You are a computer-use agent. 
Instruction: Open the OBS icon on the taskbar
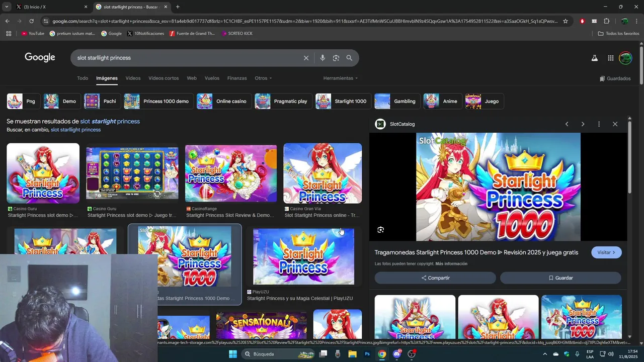(x=412, y=354)
